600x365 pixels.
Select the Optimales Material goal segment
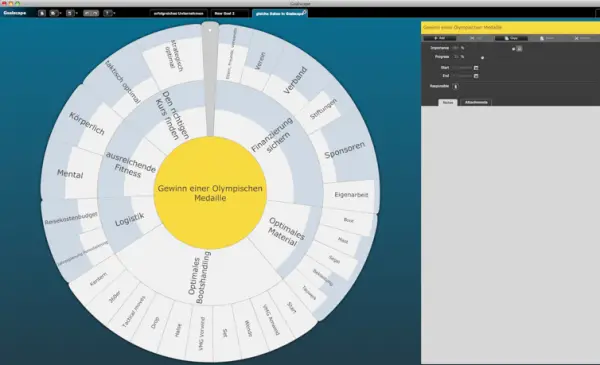click(x=286, y=232)
